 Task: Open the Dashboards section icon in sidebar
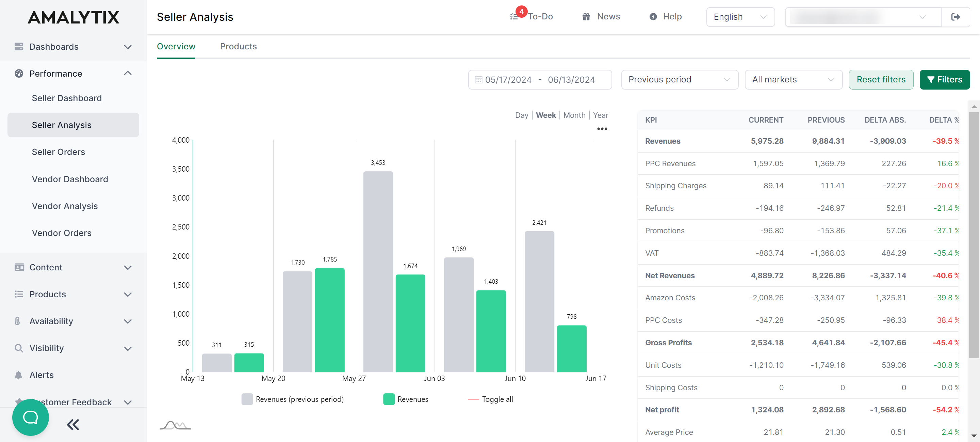click(18, 46)
